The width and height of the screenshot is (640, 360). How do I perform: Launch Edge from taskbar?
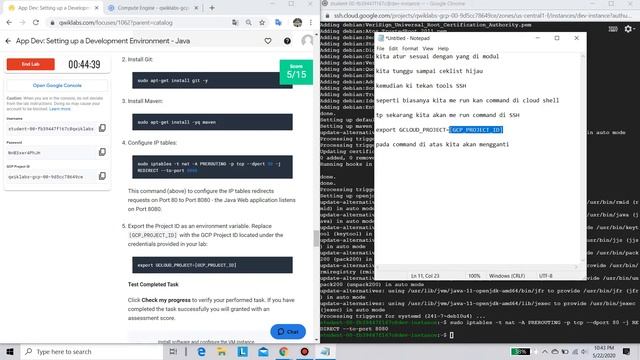[201, 351]
